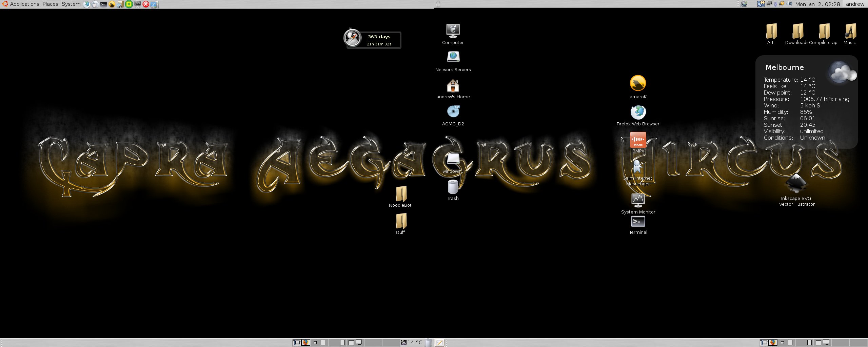Select the Gaim Internet Messenger shortcut
This screenshot has width=868, height=347.
coord(638,173)
